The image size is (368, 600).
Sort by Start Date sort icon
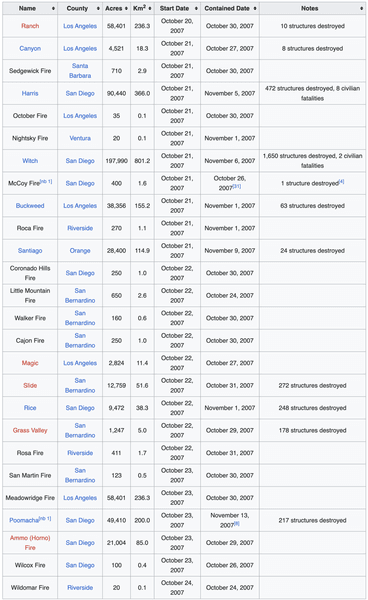[196, 8]
